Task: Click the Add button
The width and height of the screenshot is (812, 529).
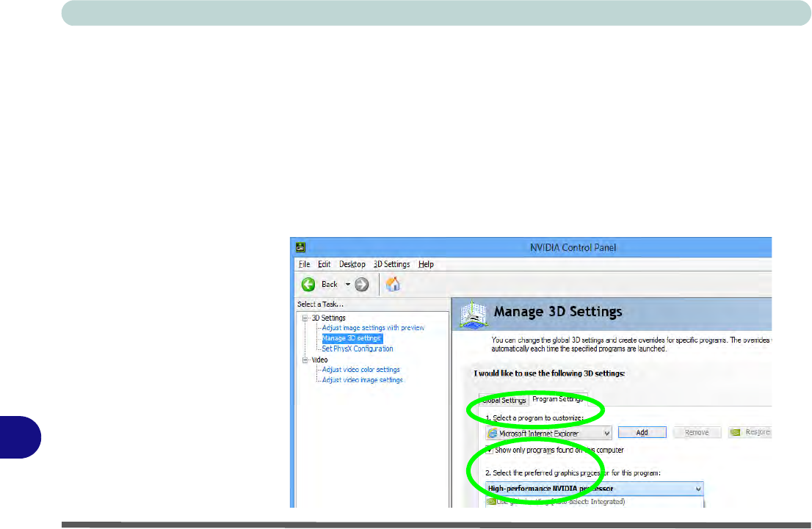Action: (642, 433)
